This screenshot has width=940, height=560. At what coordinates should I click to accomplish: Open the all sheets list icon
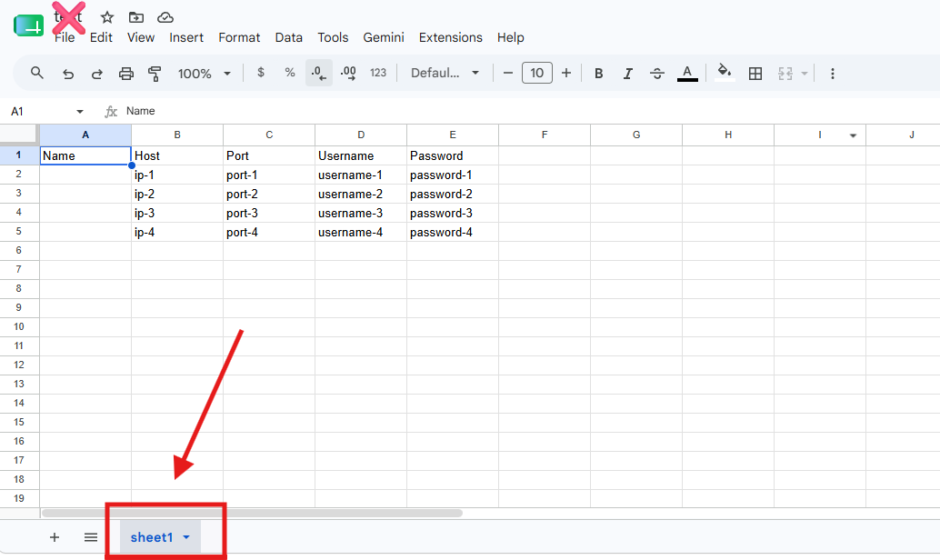click(x=91, y=537)
